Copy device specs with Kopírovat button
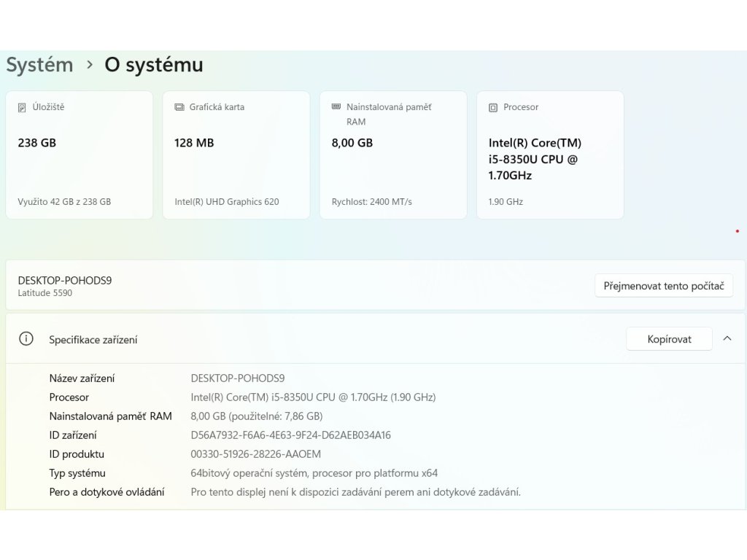 tap(669, 339)
